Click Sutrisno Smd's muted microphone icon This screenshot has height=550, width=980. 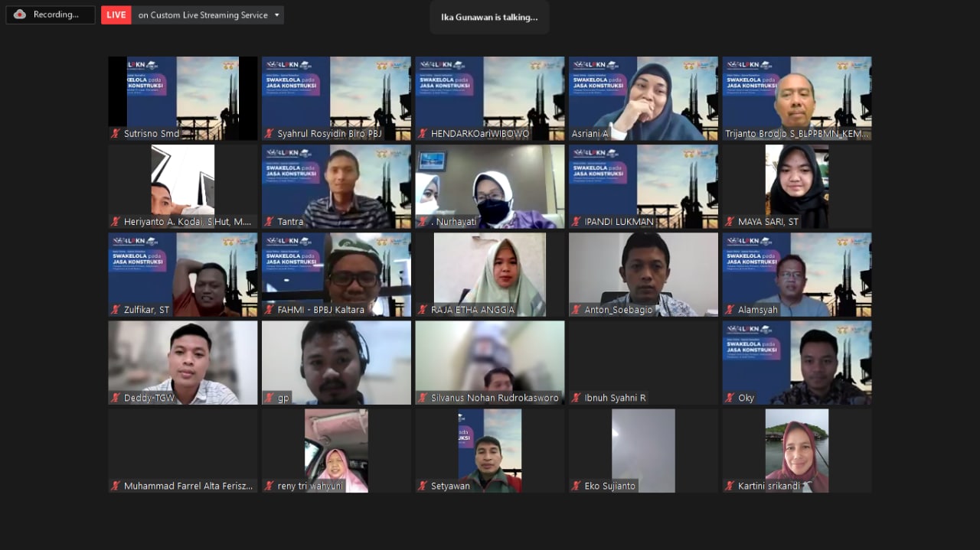point(116,134)
